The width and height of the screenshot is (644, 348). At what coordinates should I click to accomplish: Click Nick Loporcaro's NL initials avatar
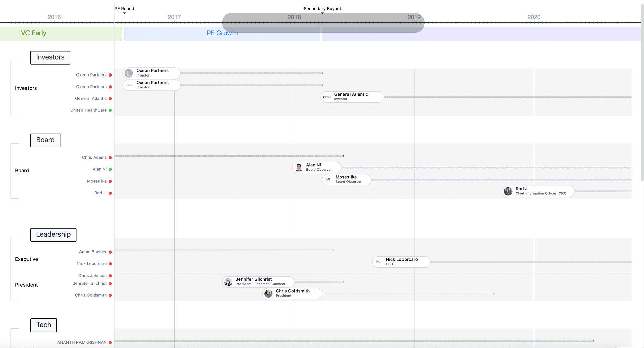[x=378, y=262]
